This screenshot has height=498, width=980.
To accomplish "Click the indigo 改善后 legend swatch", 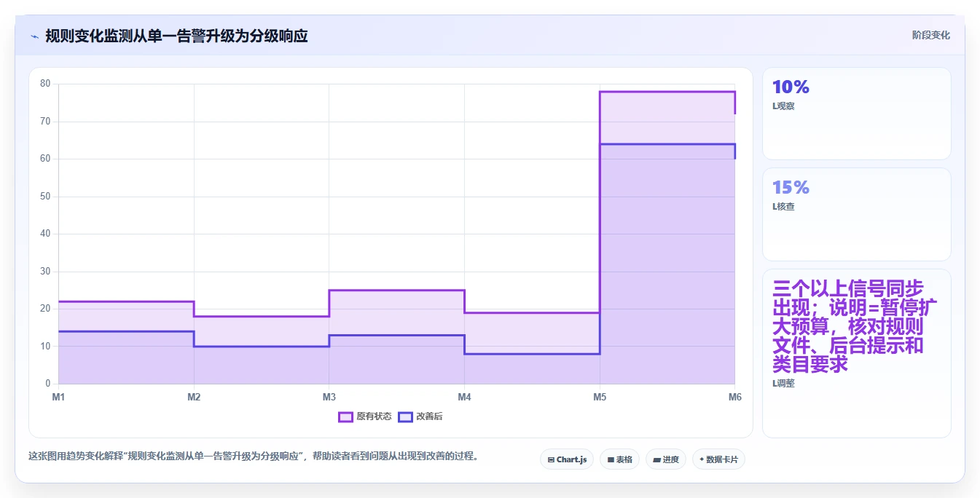I will click(x=405, y=416).
